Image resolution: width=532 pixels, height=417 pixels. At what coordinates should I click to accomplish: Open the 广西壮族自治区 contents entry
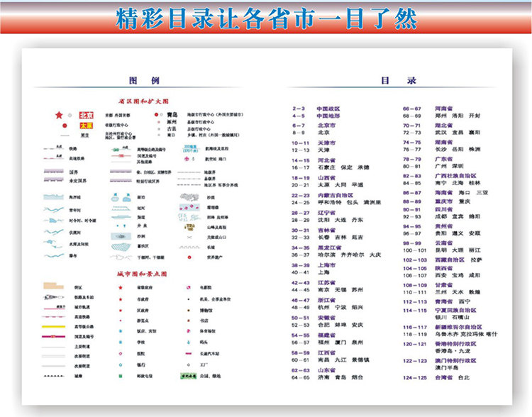[455, 176]
